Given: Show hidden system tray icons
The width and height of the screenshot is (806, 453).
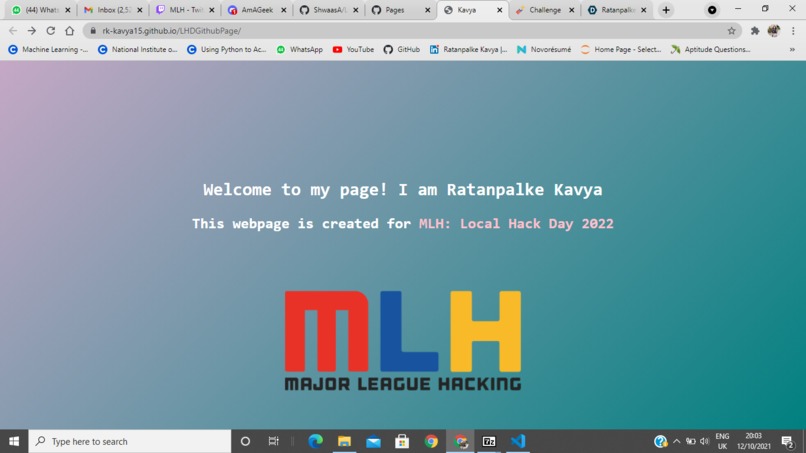Looking at the screenshot, I should 676,441.
